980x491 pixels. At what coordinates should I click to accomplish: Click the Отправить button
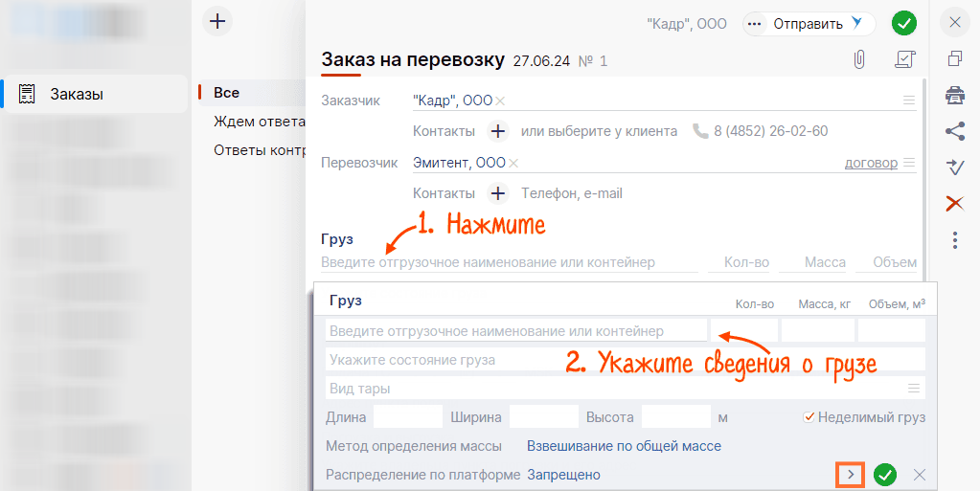point(817,24)
